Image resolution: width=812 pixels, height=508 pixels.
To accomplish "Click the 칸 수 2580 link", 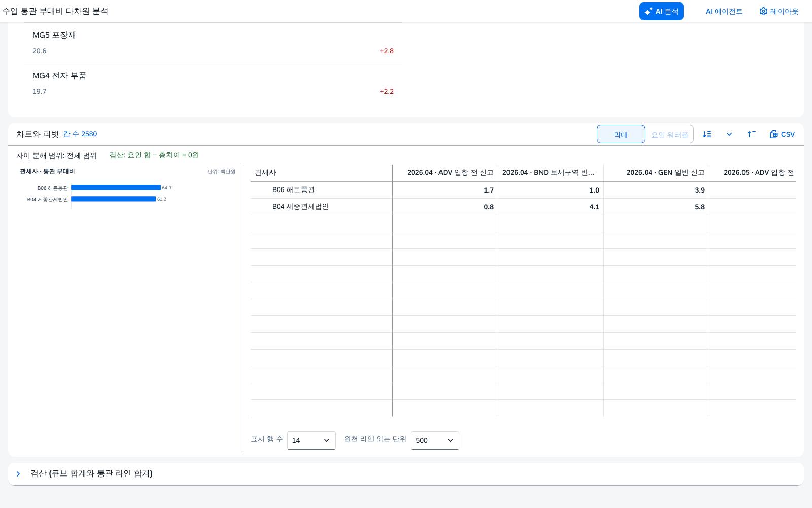I will coord(80,134).
